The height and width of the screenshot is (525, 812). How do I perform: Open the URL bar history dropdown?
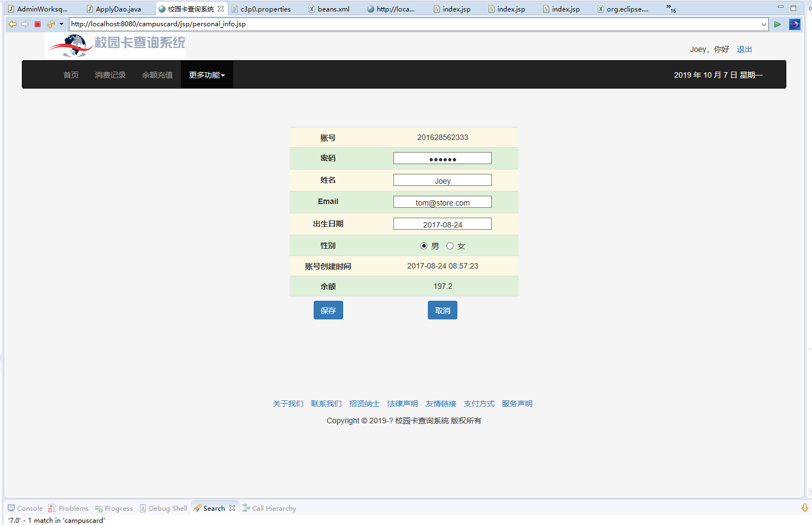coord(765,24)
